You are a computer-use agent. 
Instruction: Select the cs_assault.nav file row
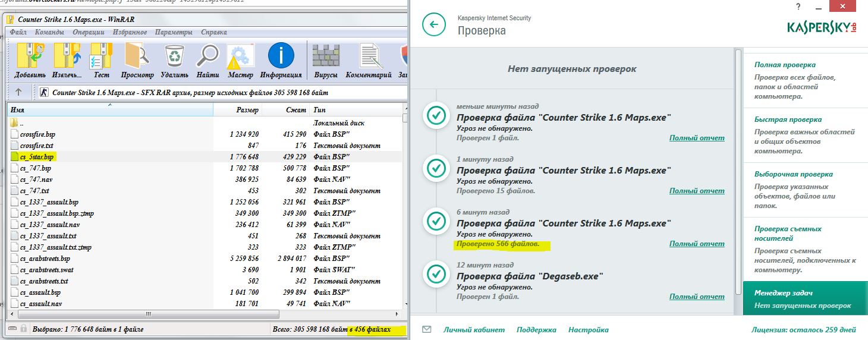(x=205, y=304)
